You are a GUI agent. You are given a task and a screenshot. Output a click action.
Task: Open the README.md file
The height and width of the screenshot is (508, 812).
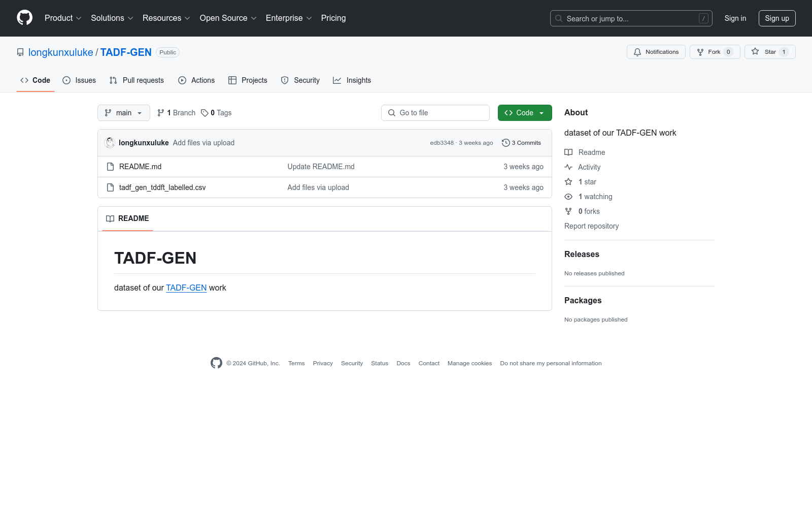[x=140, y=167]
